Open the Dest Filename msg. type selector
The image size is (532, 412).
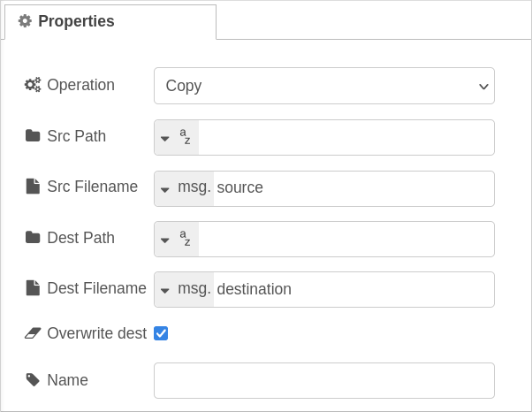(184, 289)
